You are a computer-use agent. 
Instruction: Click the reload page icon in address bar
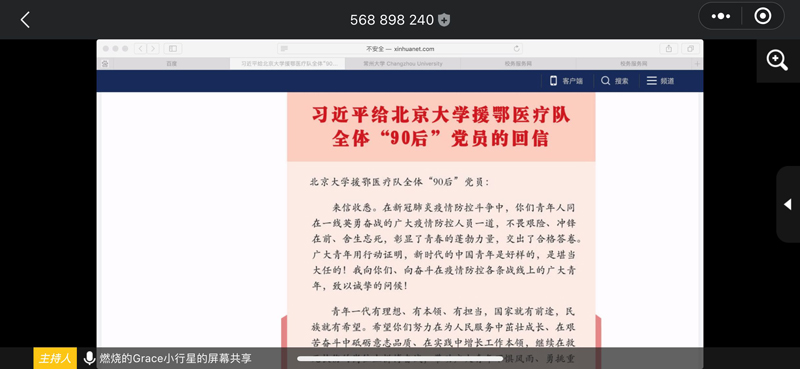click(516, 49)
